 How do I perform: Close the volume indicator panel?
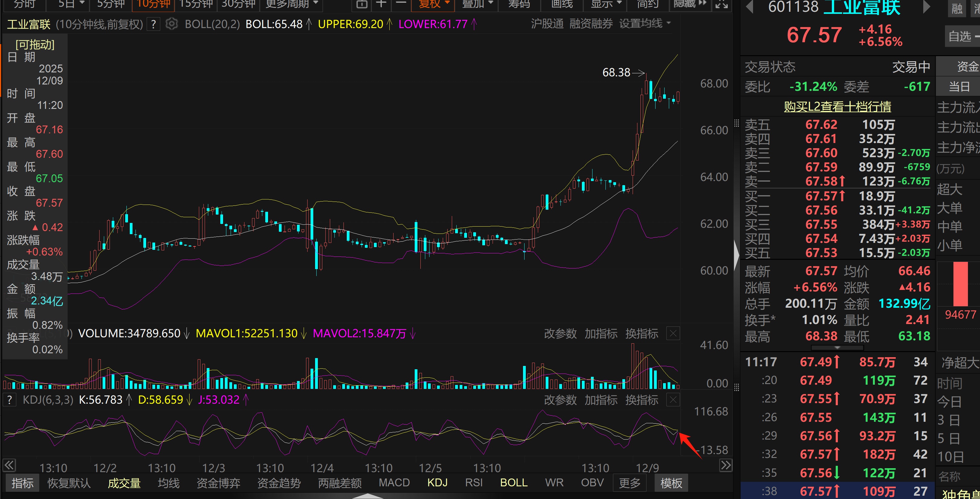[673, 334]
